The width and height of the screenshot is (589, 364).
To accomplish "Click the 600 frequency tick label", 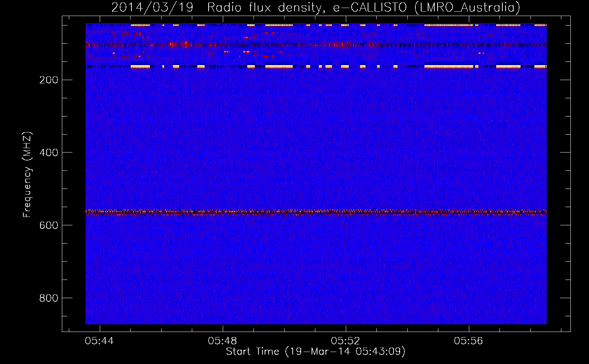I will [x=48, y=225].
